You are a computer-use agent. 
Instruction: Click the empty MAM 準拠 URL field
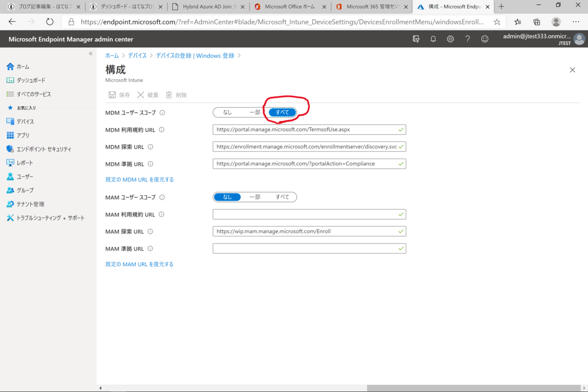pos(309,248)
